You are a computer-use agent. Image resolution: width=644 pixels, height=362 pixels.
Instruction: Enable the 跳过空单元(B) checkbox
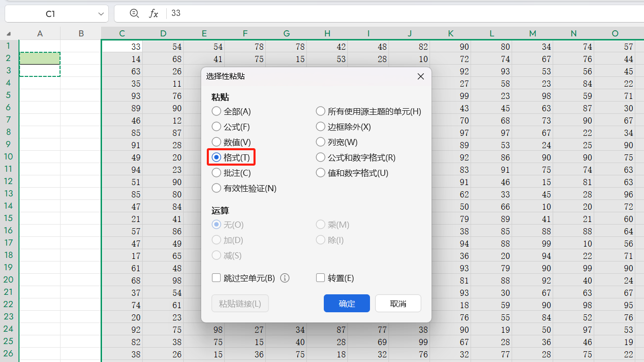[217, 278]
